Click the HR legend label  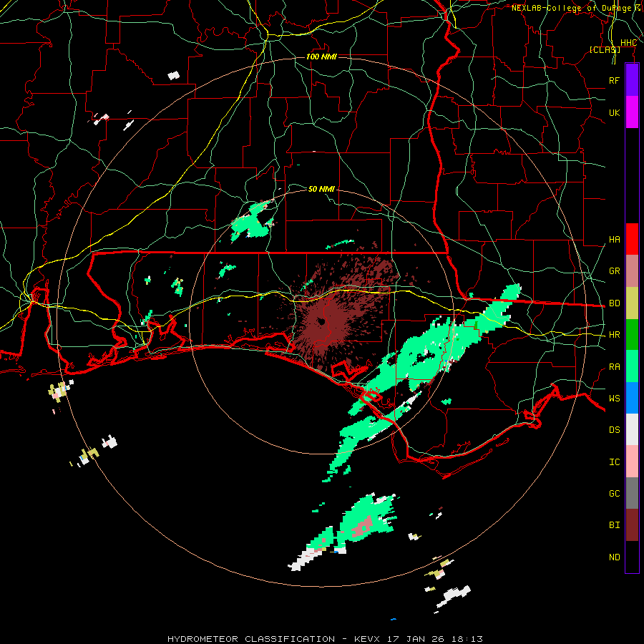tap(614, 335)
